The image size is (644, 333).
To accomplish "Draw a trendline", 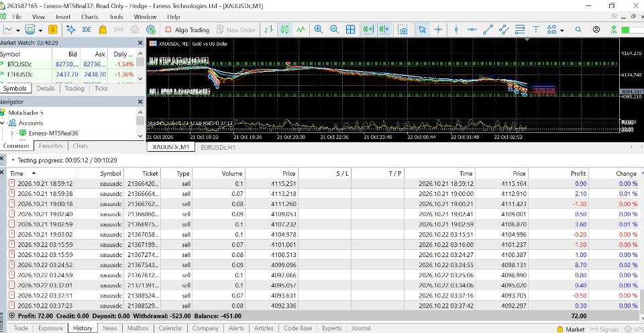I will point(488,30).
